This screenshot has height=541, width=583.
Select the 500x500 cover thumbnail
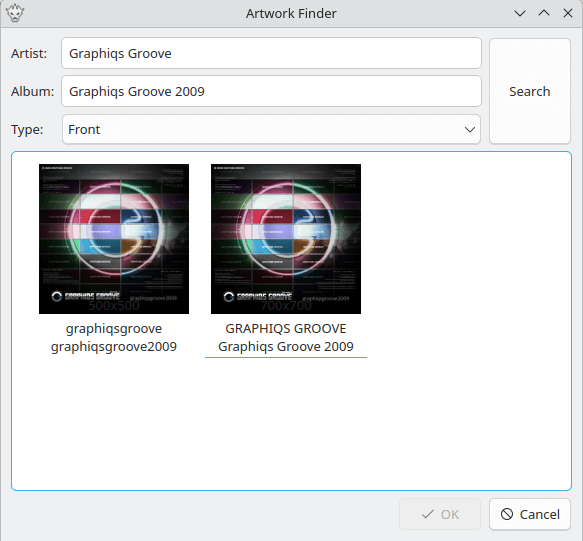point(114,239)
